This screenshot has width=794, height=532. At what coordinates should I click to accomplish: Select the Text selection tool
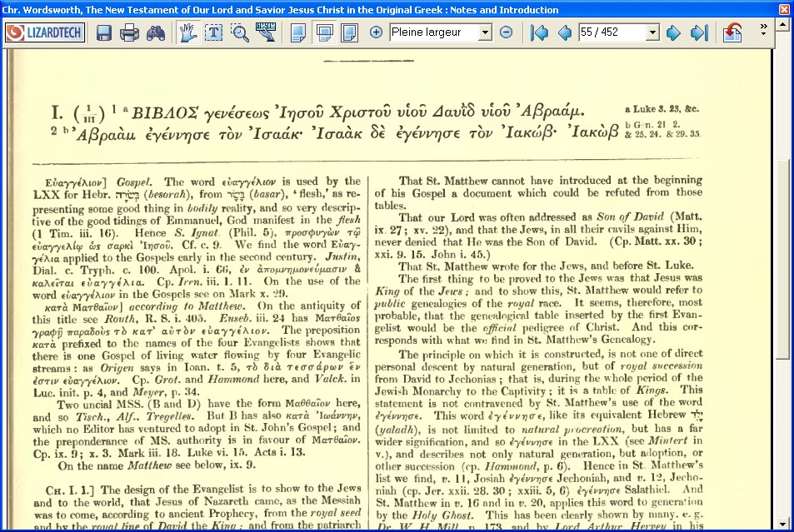pyautogui.click(x=213, y=33)
